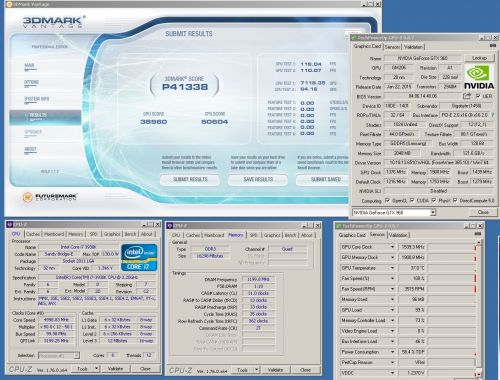This screenshot has height=380, width=500.
Task: Click the Lookup button in GPU-Z
Action: (x=479, y=58)
